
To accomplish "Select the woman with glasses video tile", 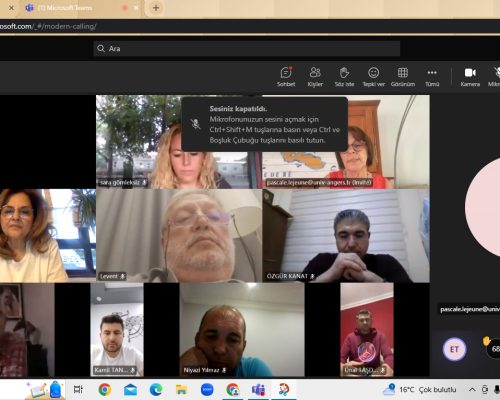I will click(48, 236).
